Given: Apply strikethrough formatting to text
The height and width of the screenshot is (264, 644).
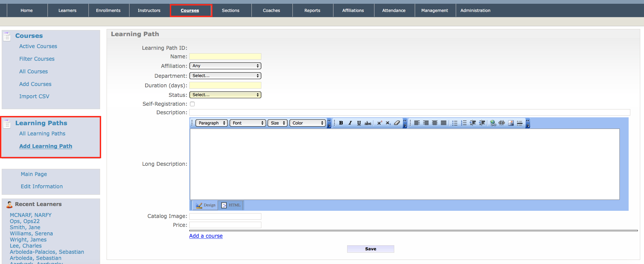Looking at the screenshot, I should (x=368, y=123).
